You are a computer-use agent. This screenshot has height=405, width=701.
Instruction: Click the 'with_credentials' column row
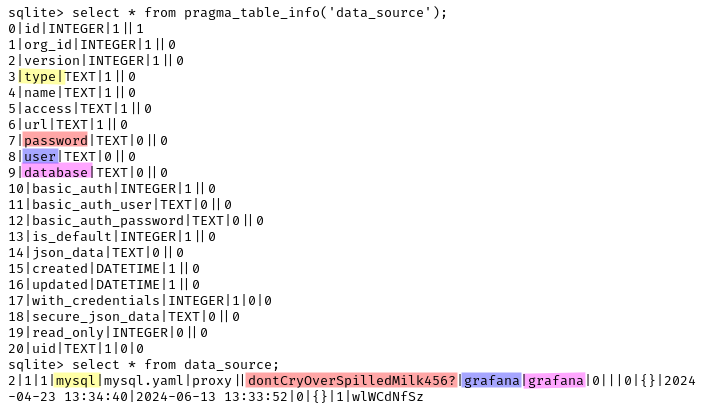[x=139, y=301]
